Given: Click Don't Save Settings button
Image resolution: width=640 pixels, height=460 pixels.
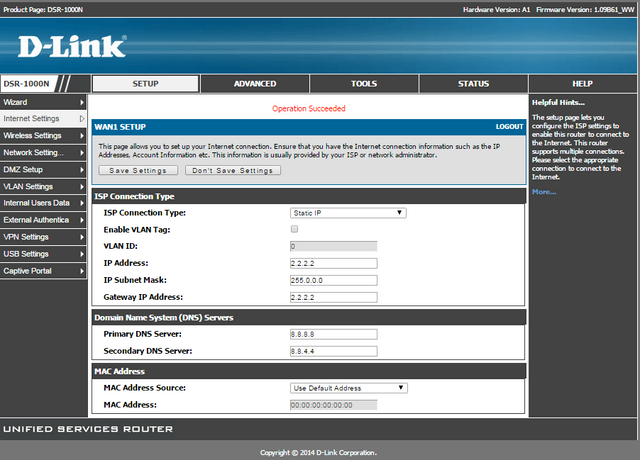Looking at the screenshot, I should click(233, 170).
